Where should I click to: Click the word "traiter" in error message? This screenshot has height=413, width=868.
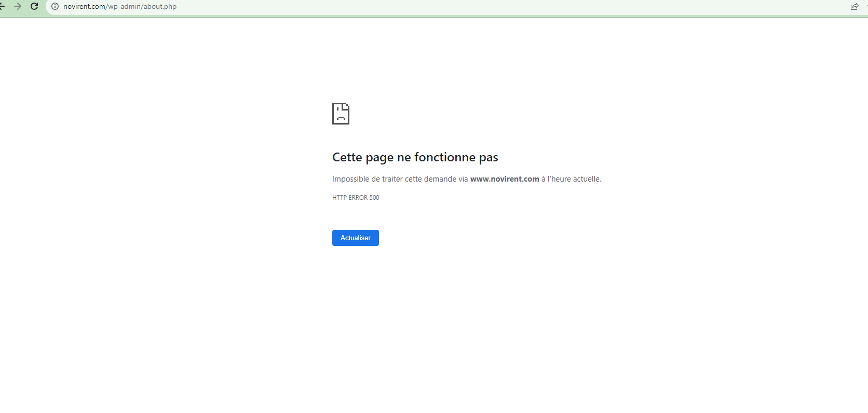point(392,179)
